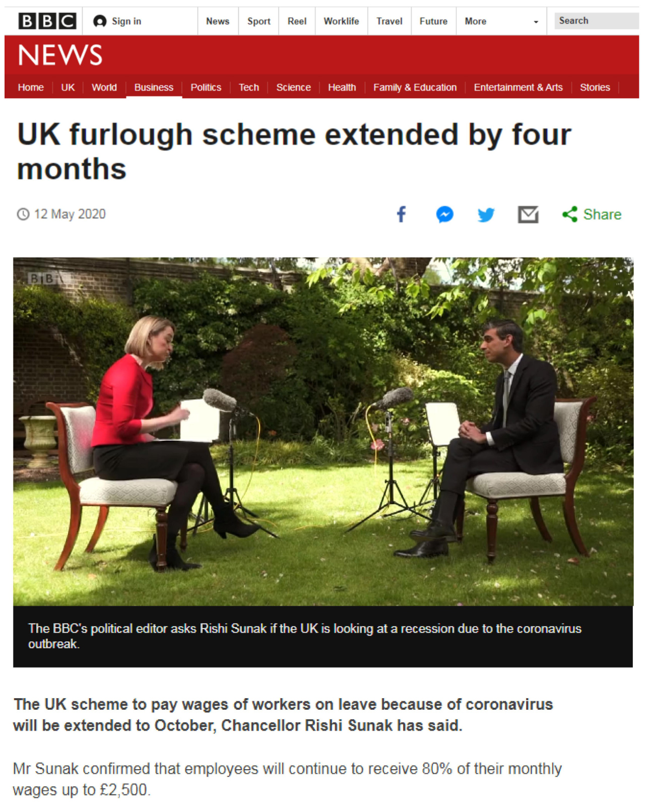
Task: Open Entertainment & Arts section
Action: tap(518, 88)
